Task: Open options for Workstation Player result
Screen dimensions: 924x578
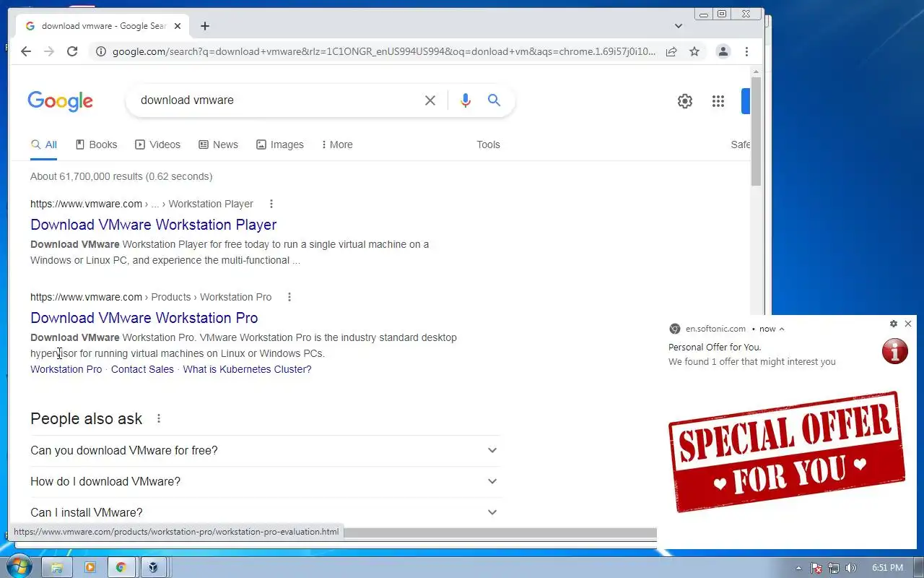Action: pos(271,204)
